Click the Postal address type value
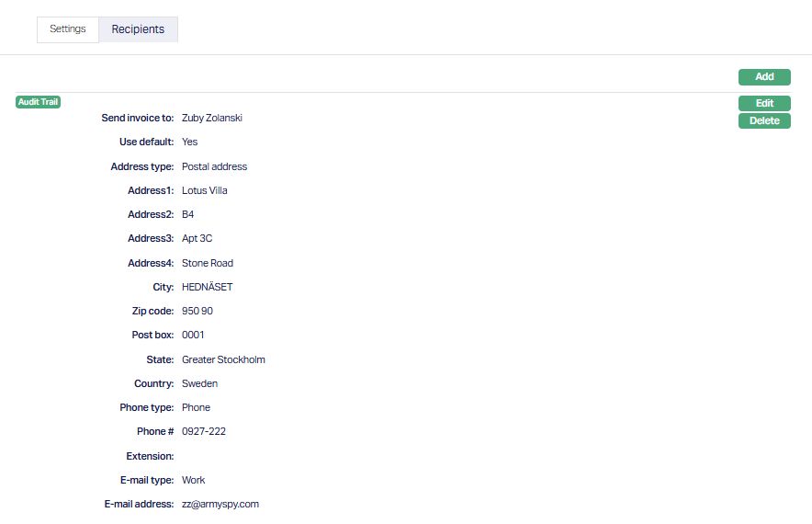 coord(214,166)
